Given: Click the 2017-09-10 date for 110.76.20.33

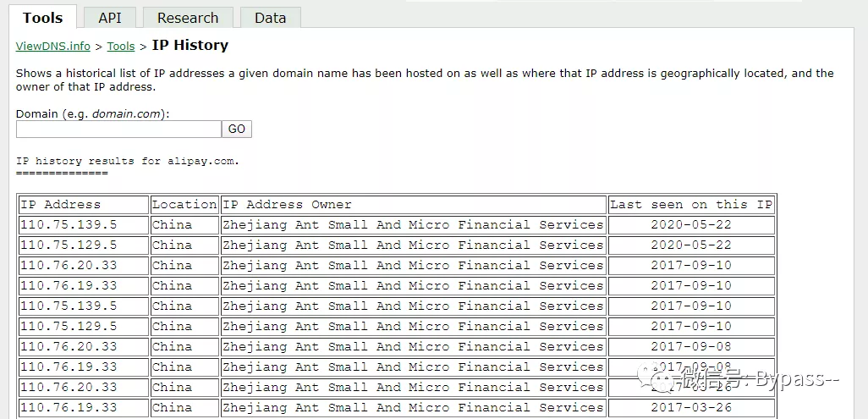Looking at the screenshot, I should [691, 266].
